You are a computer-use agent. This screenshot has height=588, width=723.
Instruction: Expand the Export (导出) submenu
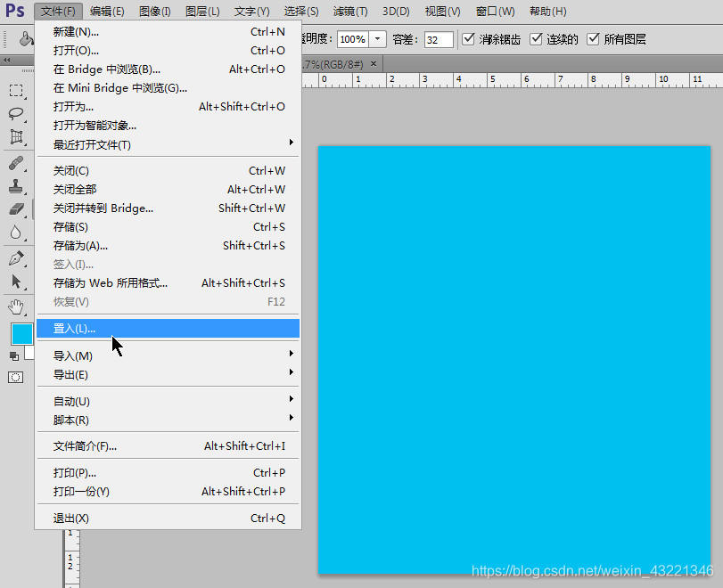coord(168,375)
